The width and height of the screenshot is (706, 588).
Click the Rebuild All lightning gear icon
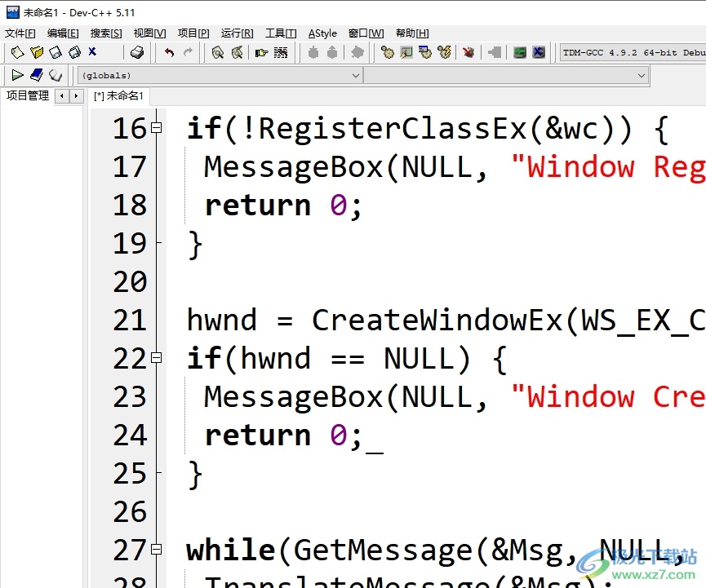pyautogui.click(x=444, y=53)
